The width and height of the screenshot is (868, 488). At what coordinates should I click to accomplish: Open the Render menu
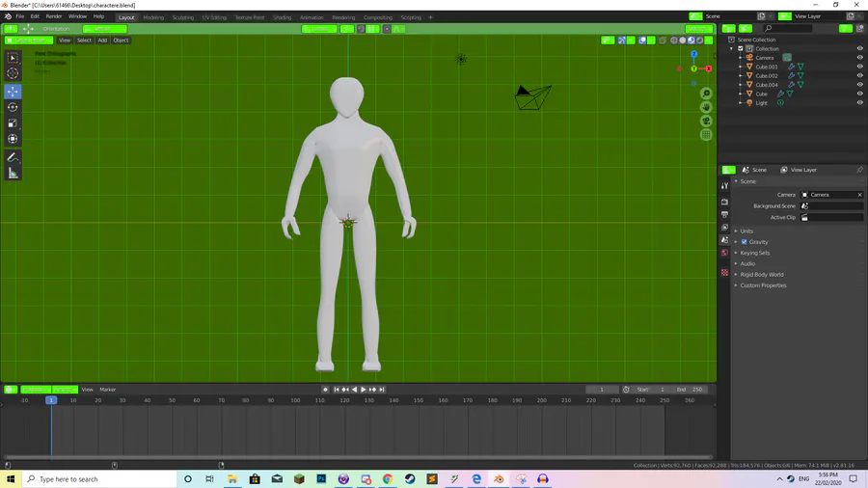coord(54,16)
